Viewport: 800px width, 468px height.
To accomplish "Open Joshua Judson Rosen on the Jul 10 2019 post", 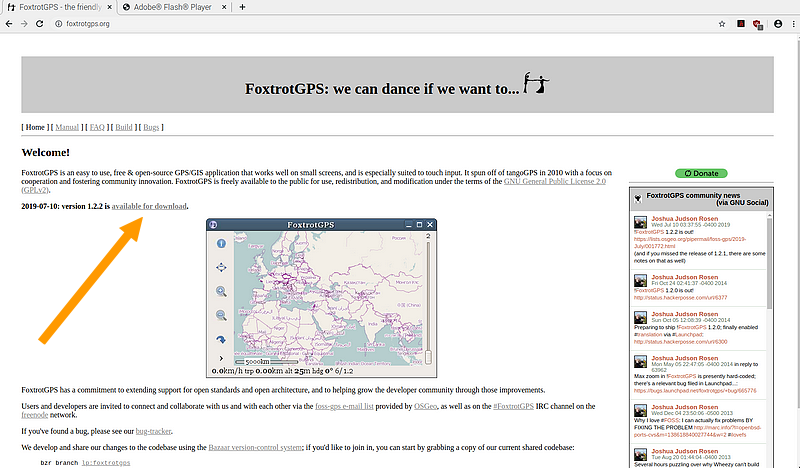I will [x=685, y=218].
